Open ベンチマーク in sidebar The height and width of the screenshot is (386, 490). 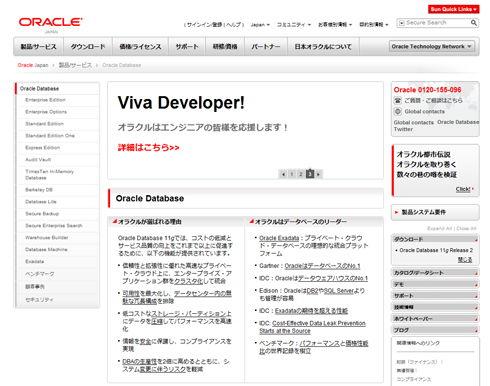pos(40,274)
